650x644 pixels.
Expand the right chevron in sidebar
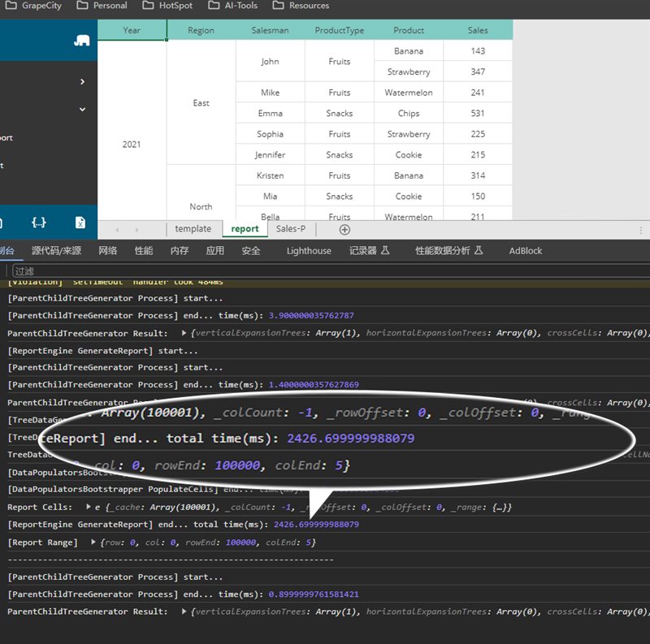[83, 82]
